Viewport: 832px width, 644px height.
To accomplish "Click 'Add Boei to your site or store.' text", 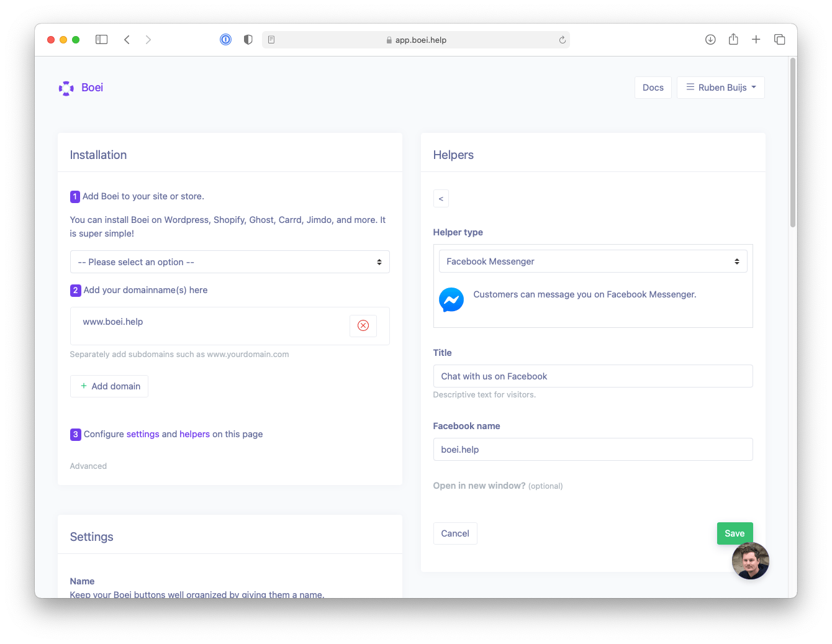I will point(143,196).
